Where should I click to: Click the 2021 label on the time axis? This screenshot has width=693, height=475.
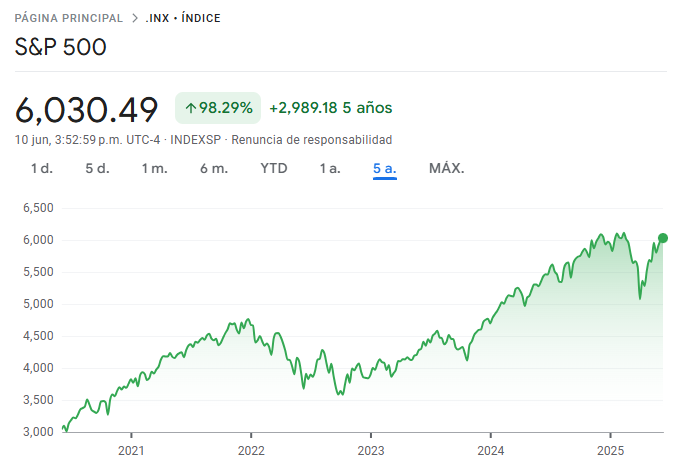click(x=131, y=450)
